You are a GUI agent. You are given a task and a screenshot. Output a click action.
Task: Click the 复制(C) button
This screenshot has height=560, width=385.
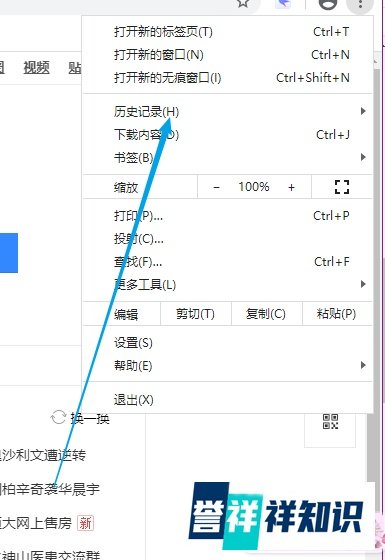pyautogui.click(x=266, y=314)
